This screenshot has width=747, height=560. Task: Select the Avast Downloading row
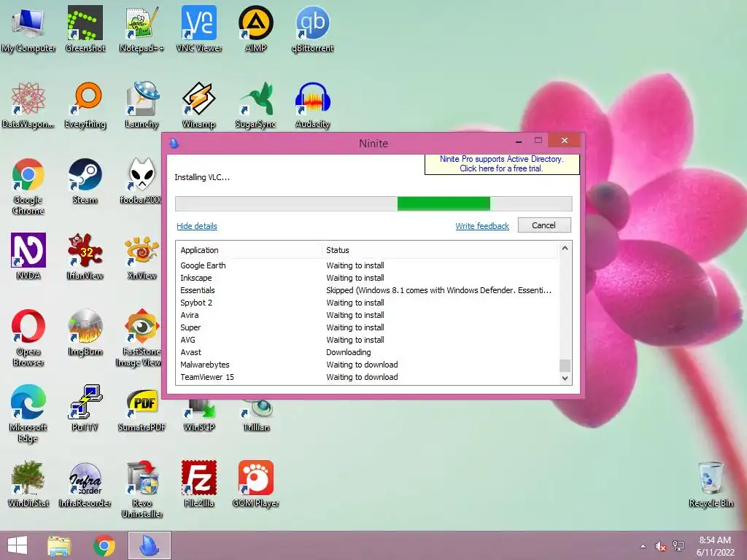pos(368,352)
